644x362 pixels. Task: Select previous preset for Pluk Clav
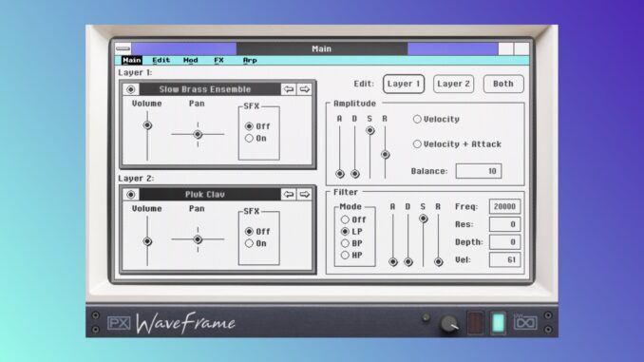coord(289,195)
